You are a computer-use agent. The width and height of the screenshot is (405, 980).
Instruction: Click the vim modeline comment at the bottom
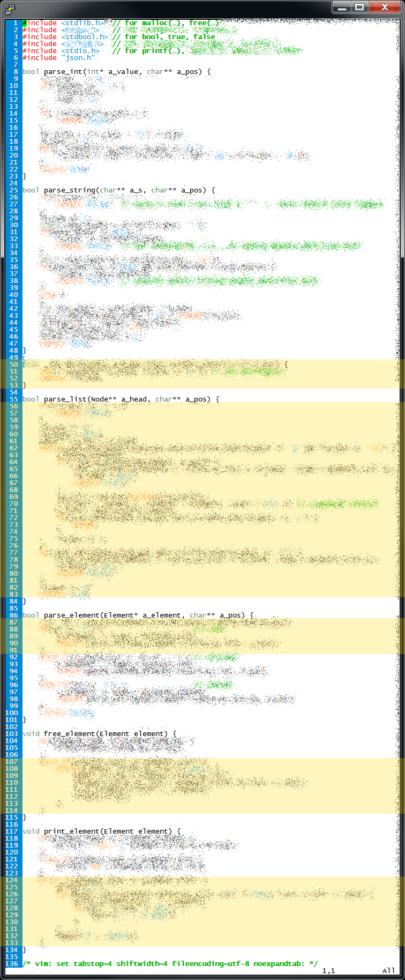click(170, 963)
